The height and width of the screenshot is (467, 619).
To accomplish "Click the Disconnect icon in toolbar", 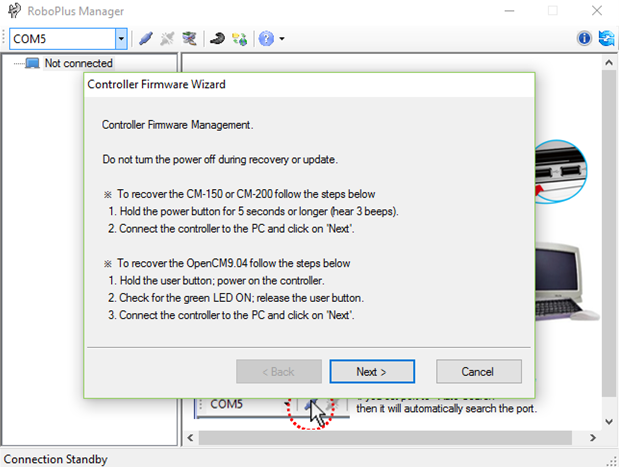I will point(167,39).
